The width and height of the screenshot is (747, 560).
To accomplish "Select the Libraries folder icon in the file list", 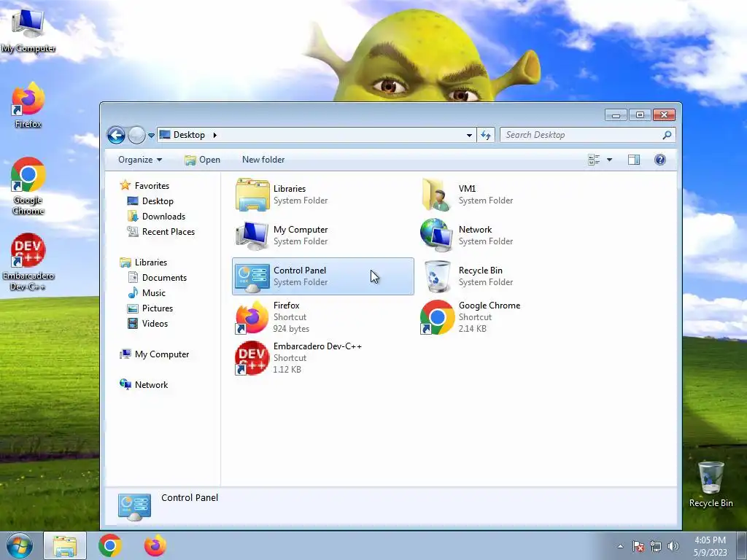I will point(252,195).
